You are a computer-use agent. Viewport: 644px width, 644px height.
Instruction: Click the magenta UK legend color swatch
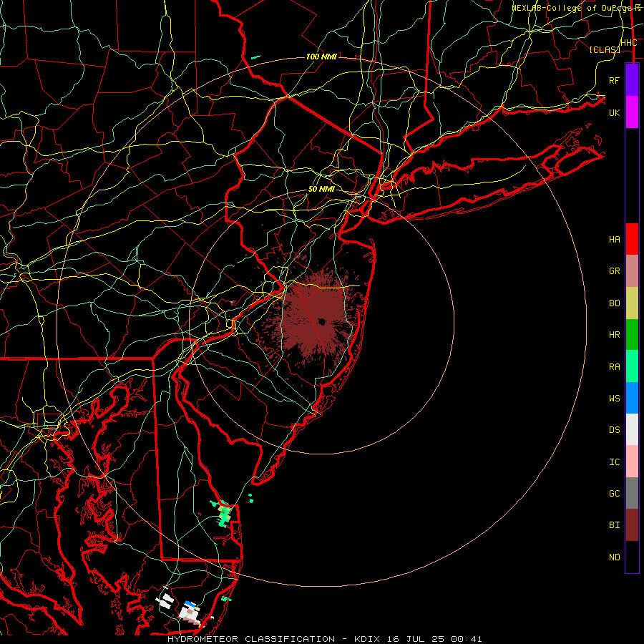coord(632,112)
